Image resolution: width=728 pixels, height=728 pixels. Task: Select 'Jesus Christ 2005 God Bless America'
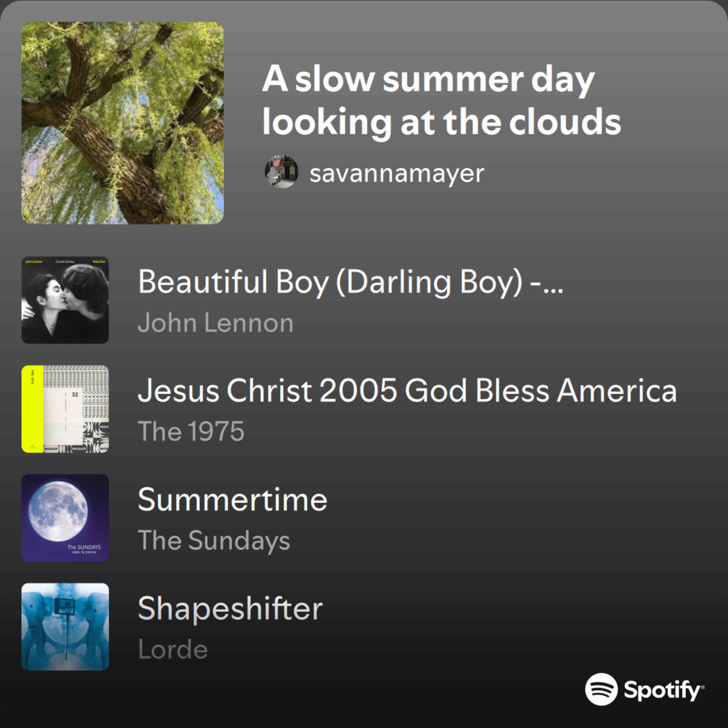click(407, 390)
